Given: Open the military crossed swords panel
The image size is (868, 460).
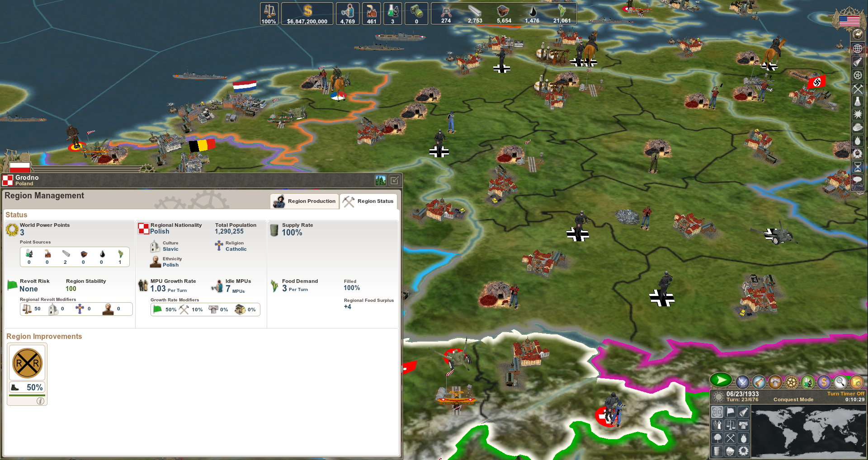Looking at the screenshot, I should click(x=743, y=382).
